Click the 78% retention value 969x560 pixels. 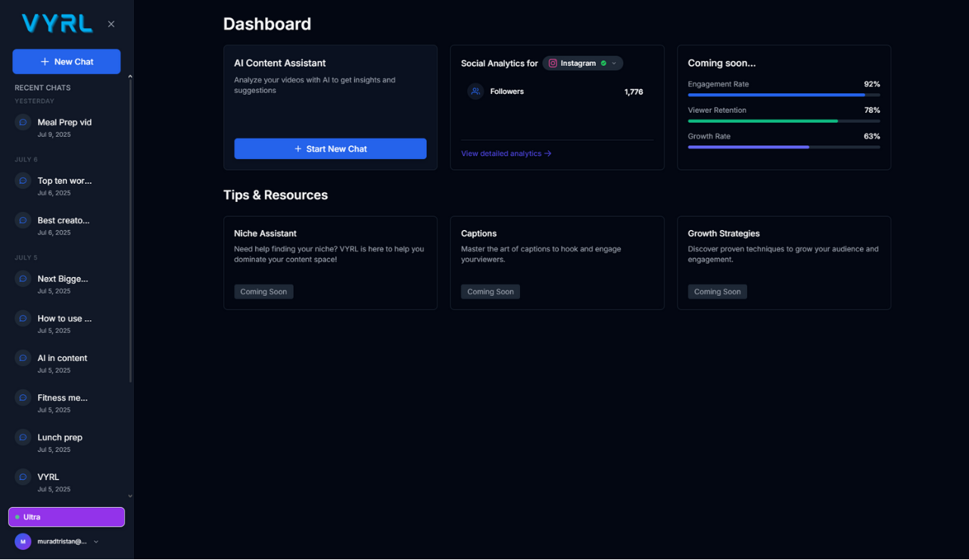coord(872,110)
